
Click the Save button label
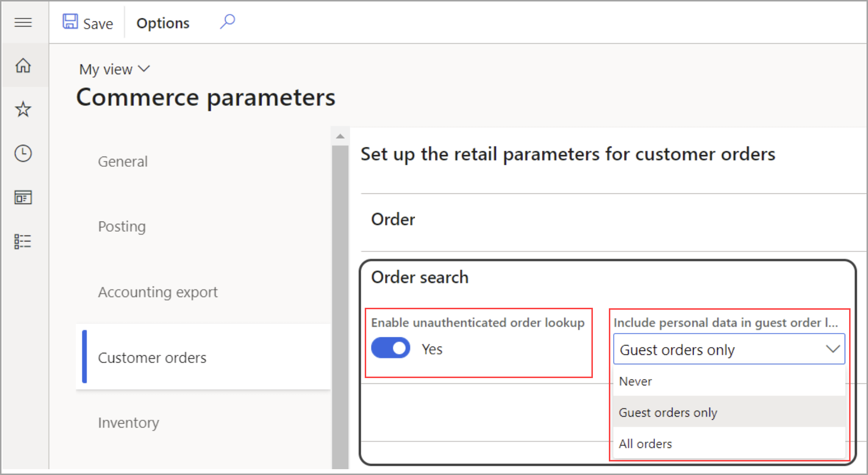[98, 23]
